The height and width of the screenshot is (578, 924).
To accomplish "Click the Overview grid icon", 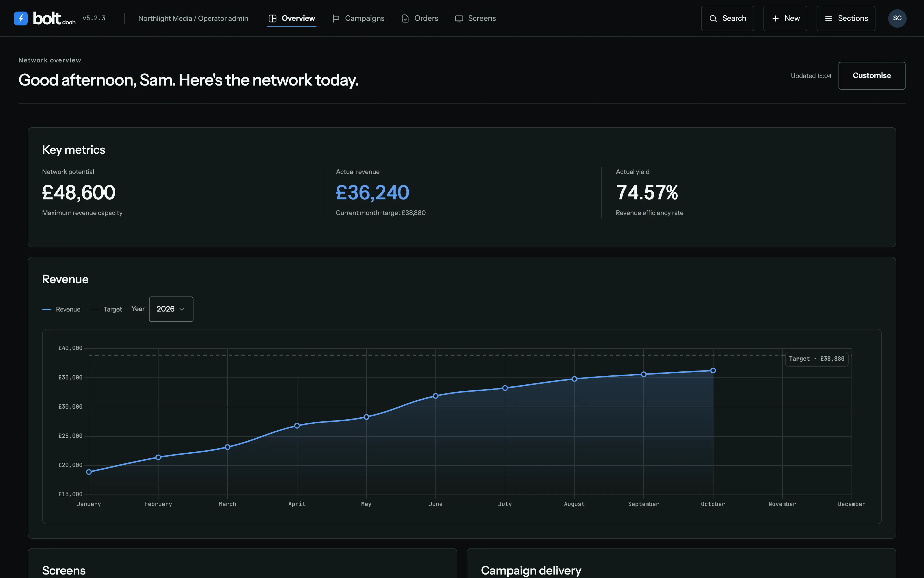I will pyautogui.click(x=272, y=18).
